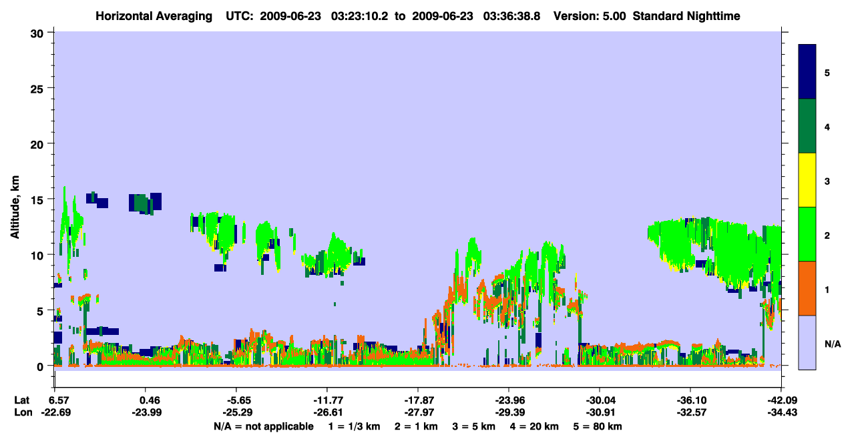Click the yellow color bar segment labeled 3
Viewport: 868px width, 445px height.
pos(807,180)
